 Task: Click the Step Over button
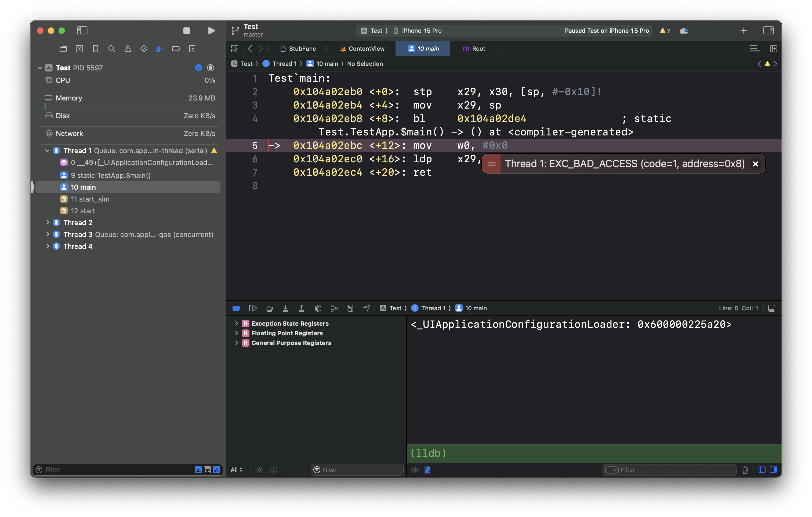coord(269,308)
